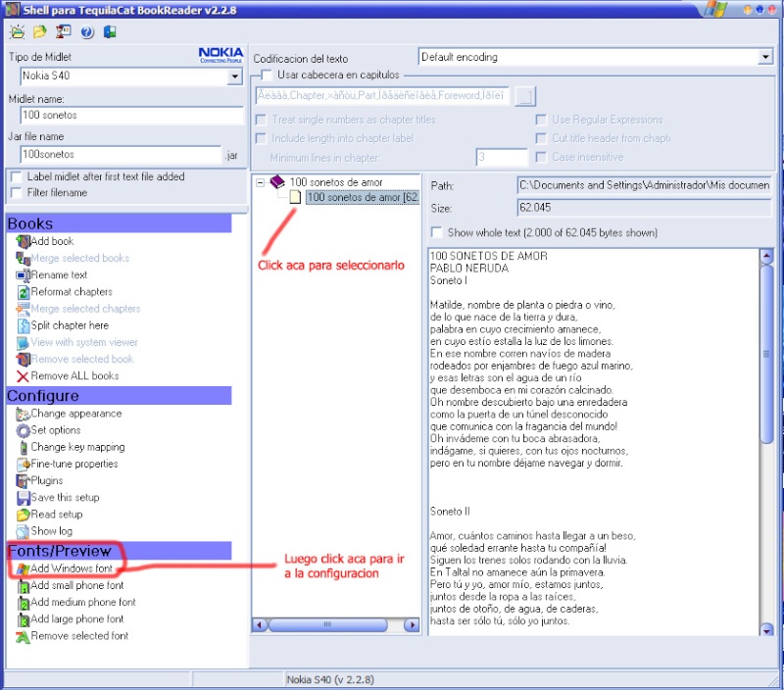Click the Midlet name input field

point(132,116)
